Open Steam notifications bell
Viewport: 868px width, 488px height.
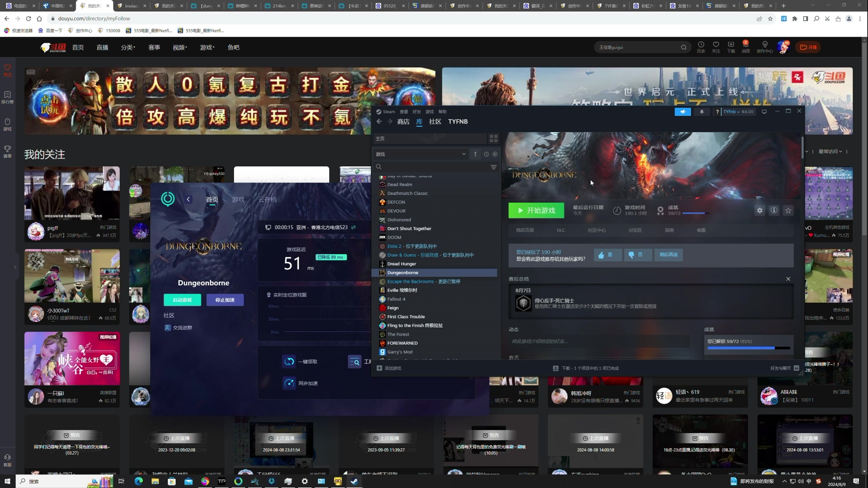(x=702, y=112)
